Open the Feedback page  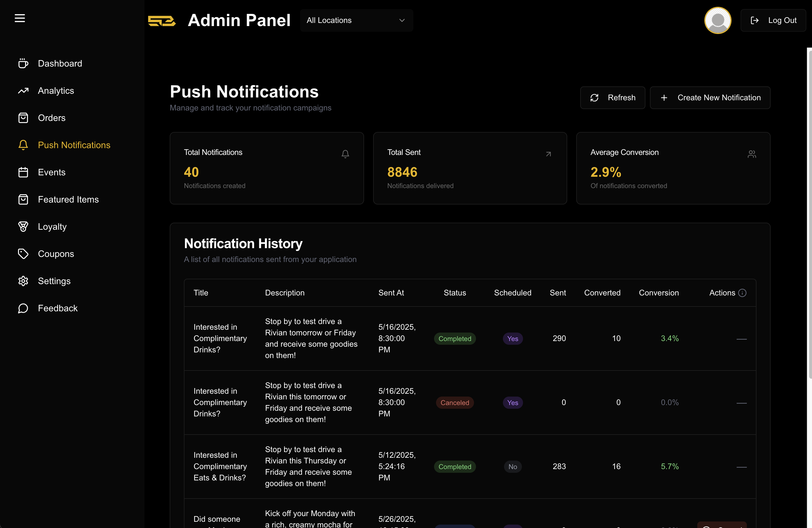(48, 308)
